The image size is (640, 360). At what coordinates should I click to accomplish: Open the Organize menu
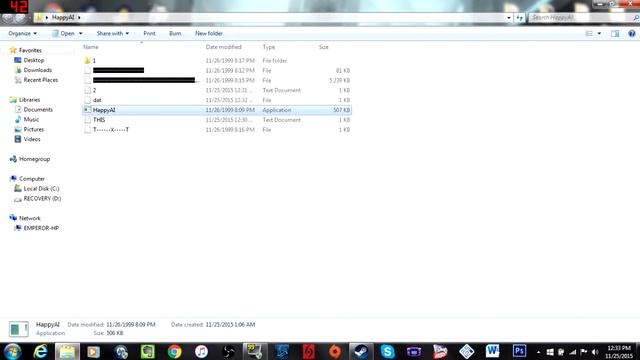pos(22,33)
